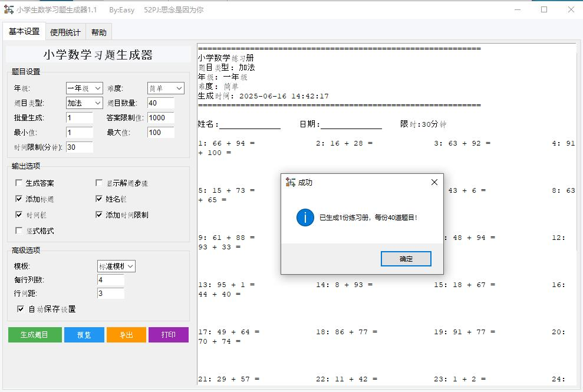The height and width of the screenshot is (392, 583).
Task: Click problem text "2: 16 + 28 ="
Action: click(x=344, y=143)
